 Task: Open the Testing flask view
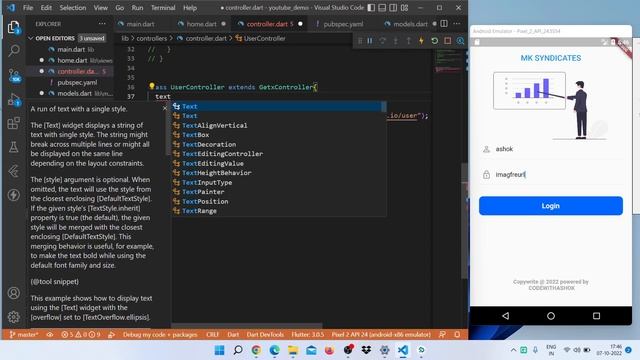click(x=13, y=147)
